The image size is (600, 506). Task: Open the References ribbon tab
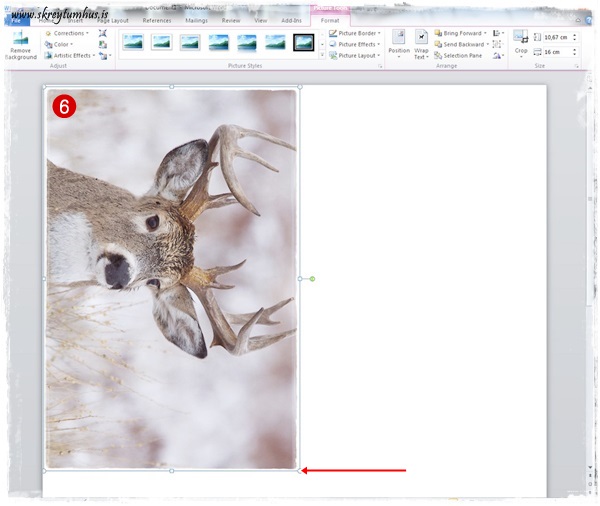157,20
